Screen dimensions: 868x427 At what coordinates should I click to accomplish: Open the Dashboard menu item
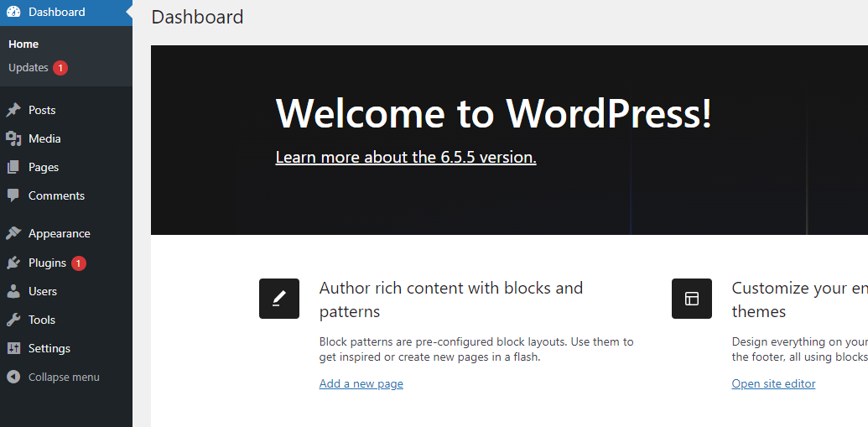(66, 13)
